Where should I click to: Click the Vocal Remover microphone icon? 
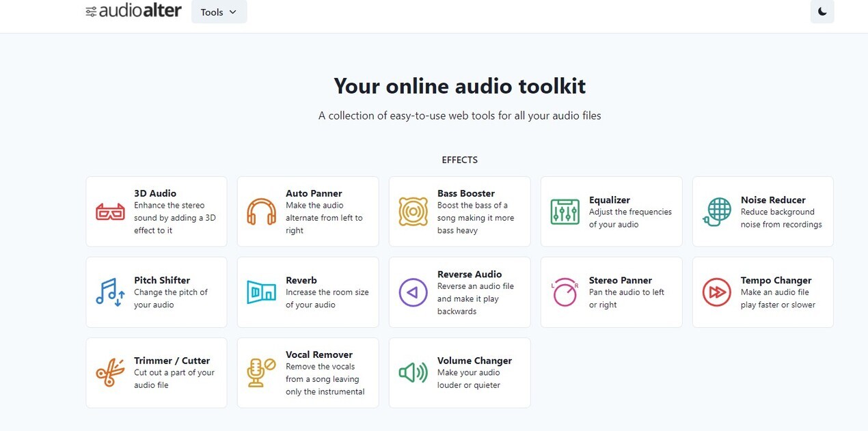261,373
